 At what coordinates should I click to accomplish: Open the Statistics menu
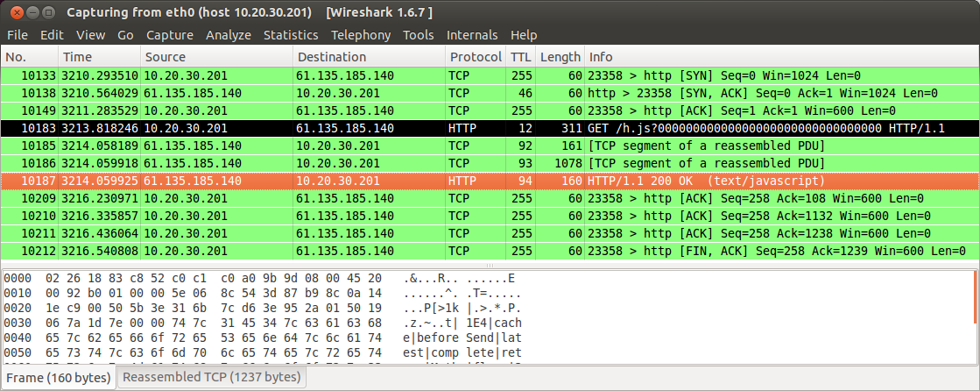(291, 35)
